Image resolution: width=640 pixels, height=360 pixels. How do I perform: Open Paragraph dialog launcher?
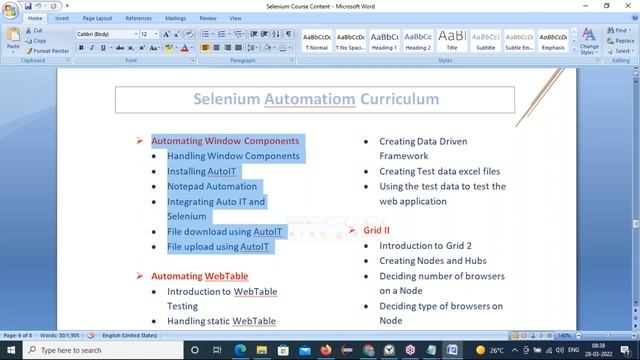pos(292,60)
